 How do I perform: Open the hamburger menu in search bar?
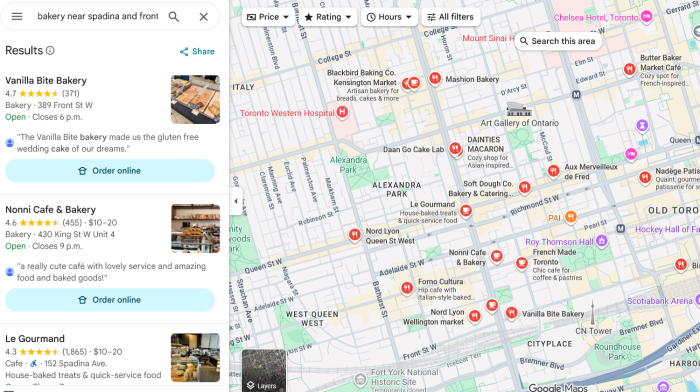point(17,17)
